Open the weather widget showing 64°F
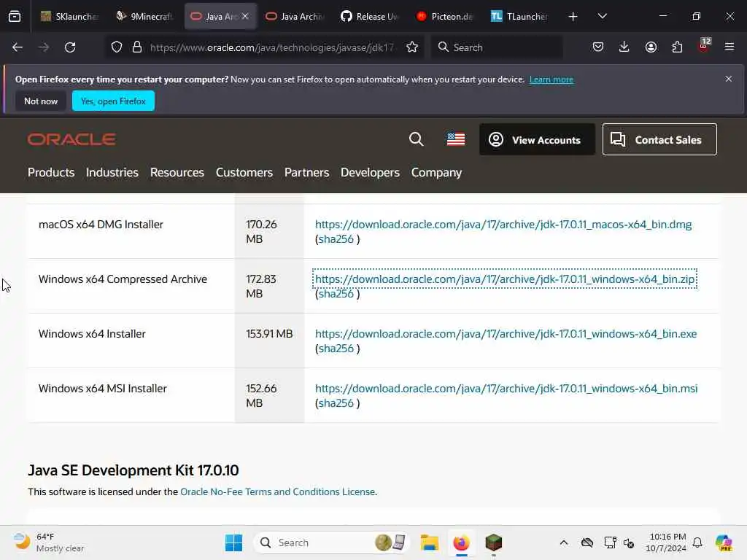This screenshot has height=560, width=747. [48, 542]
